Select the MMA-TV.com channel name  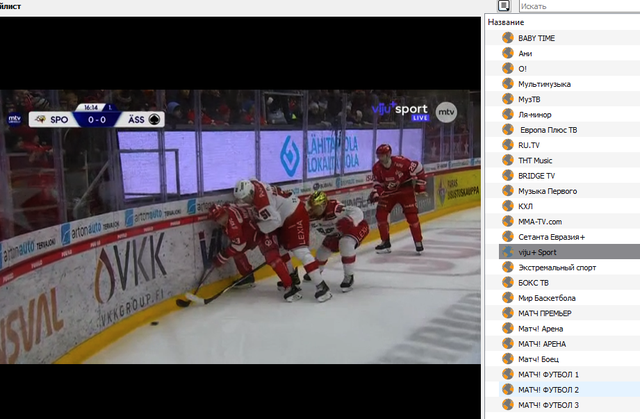[540, 222]
